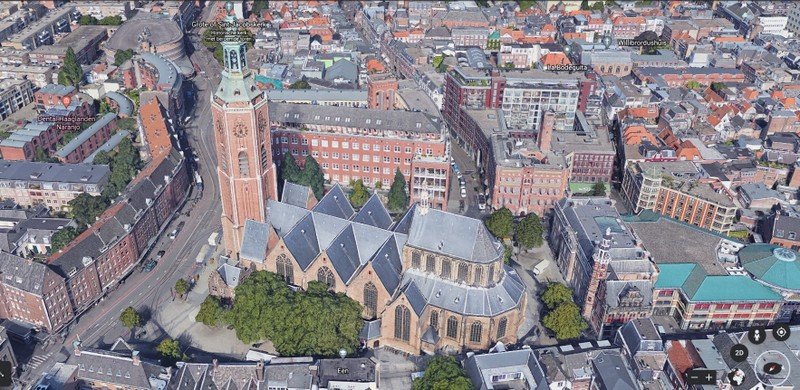Open the Een place label
Image resolution: width=800 pixels, height=390 pixels.
coord(342,371)
